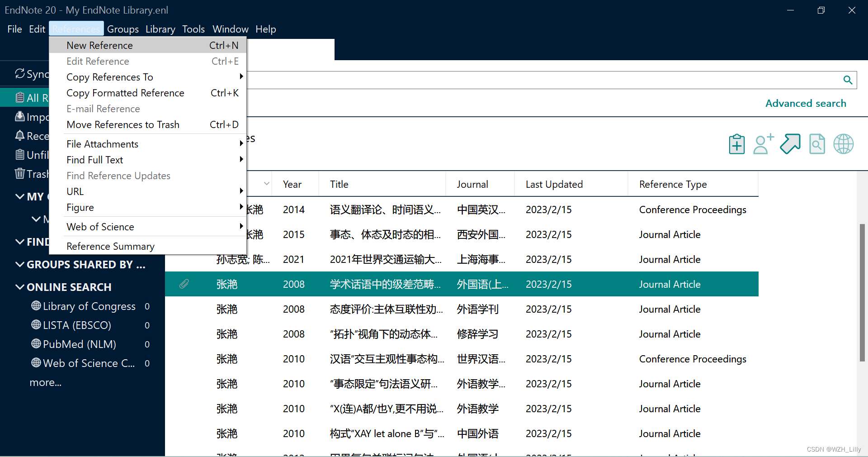Click the Sync Configuration icon
Image resolution: width=868 pixels, height=457 pixels.
click(x=20, y=74)
